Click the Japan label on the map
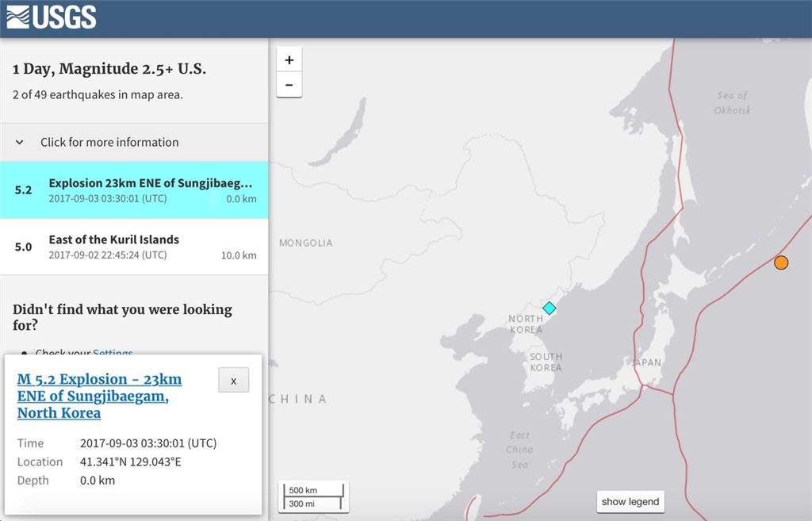The height and width of the screenshot is (521, 812). pyautogui.click(x=647, y=362)
